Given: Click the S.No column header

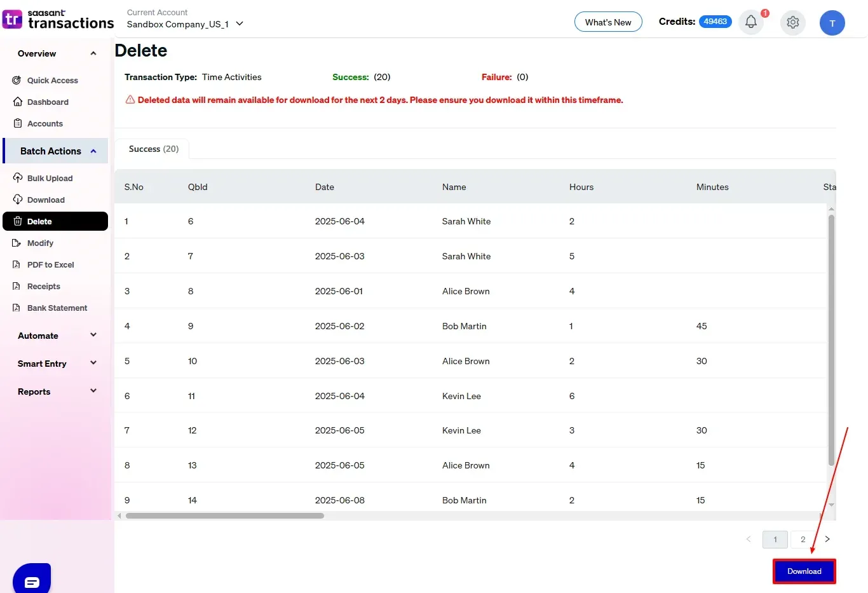Looking at the screenshot, I should coord(134,187).
